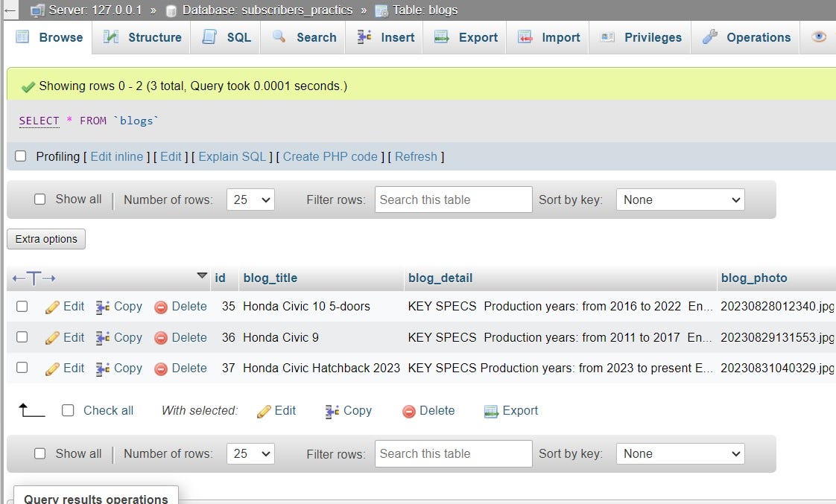836x504 pixels.
Task: Open the bottom Sort by key dropdown
Action: (x=680, y=453)
